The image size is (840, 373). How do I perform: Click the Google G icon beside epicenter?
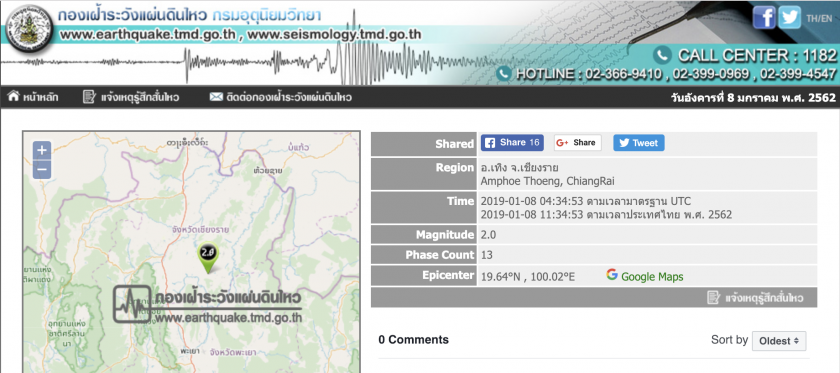pos(612,275)
